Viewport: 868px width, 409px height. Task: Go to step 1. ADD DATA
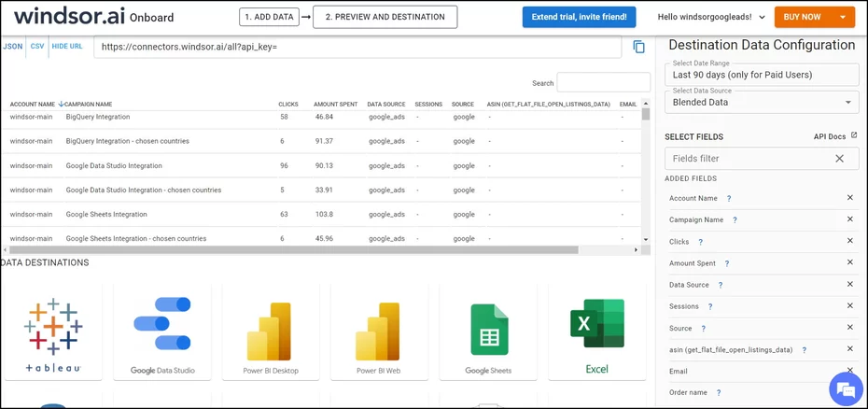coord(270,17)
